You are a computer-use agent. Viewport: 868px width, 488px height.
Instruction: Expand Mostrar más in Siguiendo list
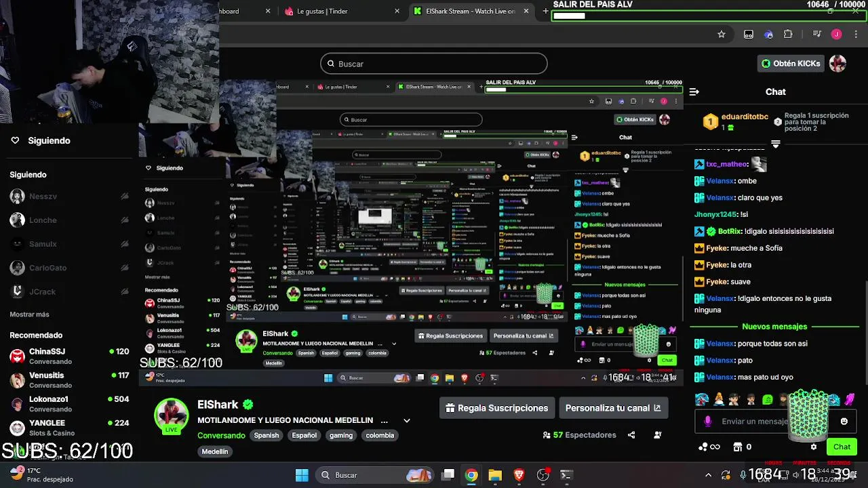click(29, 314)
